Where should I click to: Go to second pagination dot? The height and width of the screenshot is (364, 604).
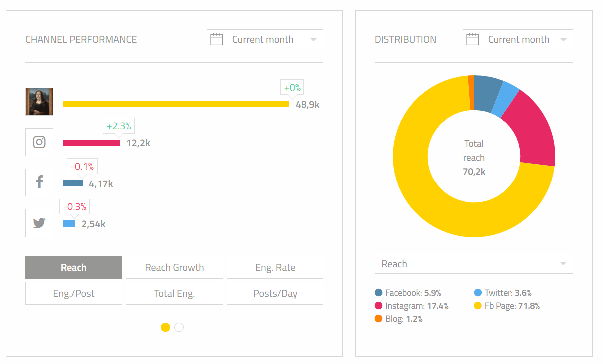click(x=179, y=327)
